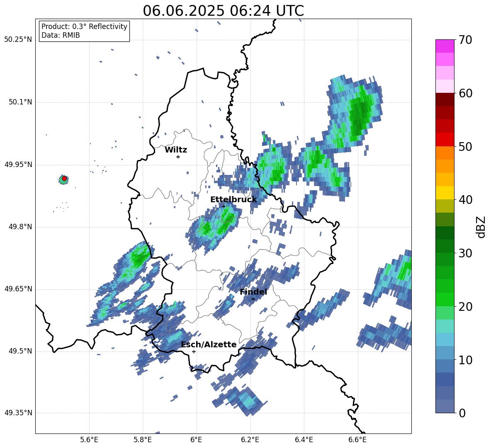Click the 49.5°N latitude label
The height and width of the screenshot is (448, 491).
pyautogui.click(x=20, y=351)
